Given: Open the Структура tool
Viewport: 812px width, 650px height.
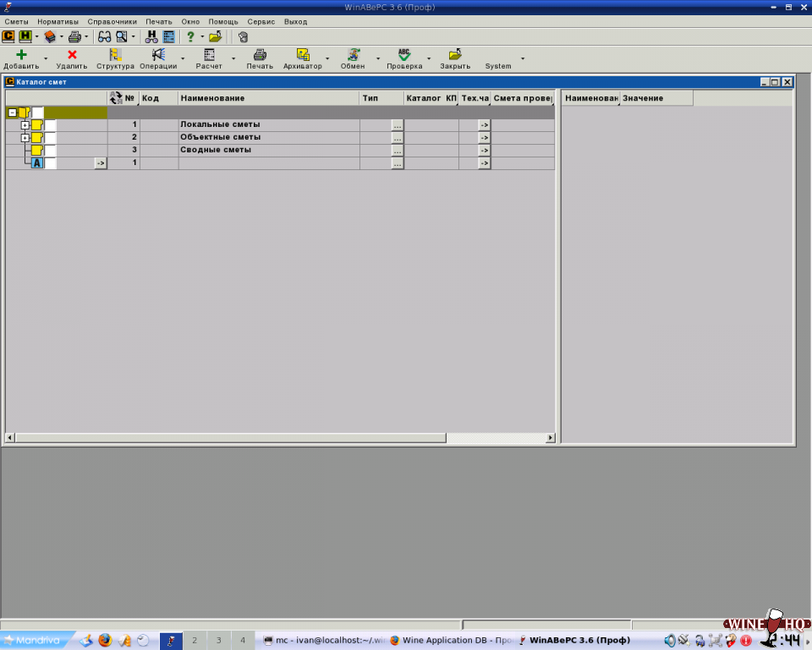Looking at the screenshot, I should point(115,54).
